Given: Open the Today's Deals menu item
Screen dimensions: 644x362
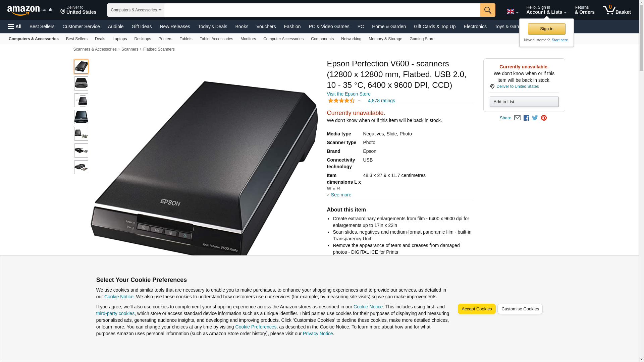Looking at the screenshot, I should point(213,26).
